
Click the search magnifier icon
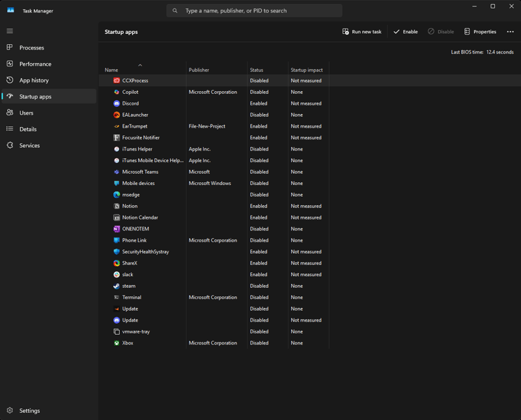pos(175,10)
